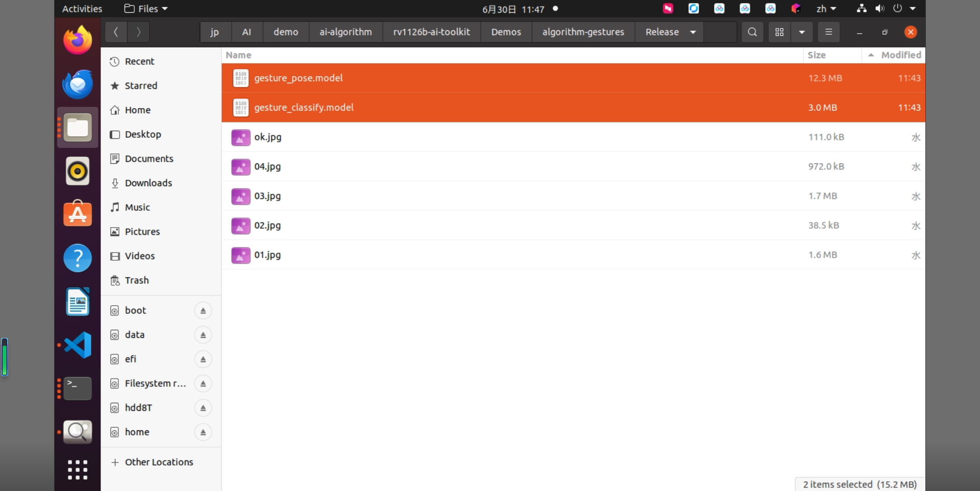
Task: Select 03.jpg file
Action: (573, 196)
